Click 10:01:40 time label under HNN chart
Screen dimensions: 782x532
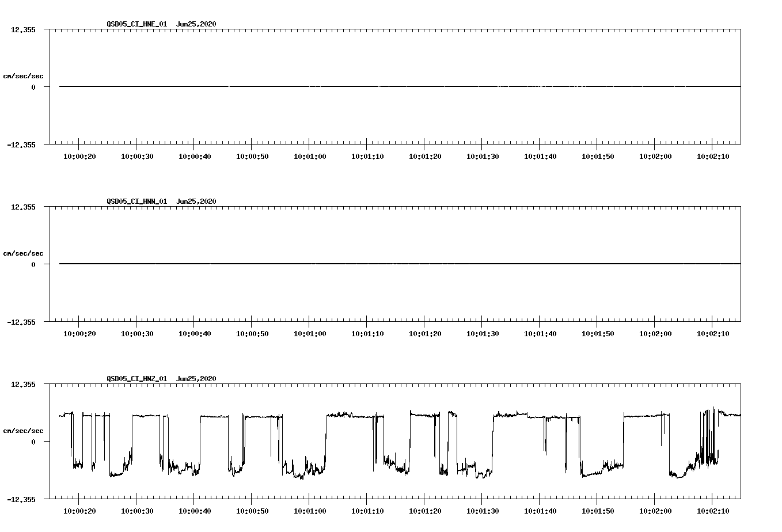540,333
